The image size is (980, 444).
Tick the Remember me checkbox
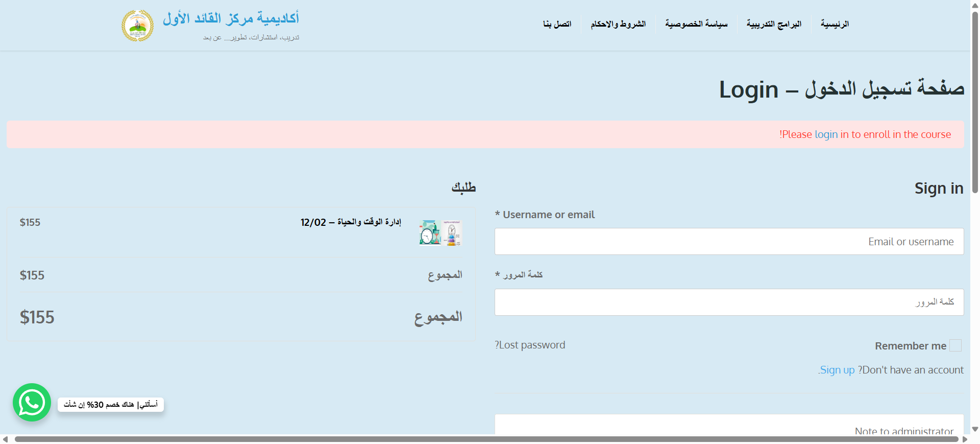(955, 346)
